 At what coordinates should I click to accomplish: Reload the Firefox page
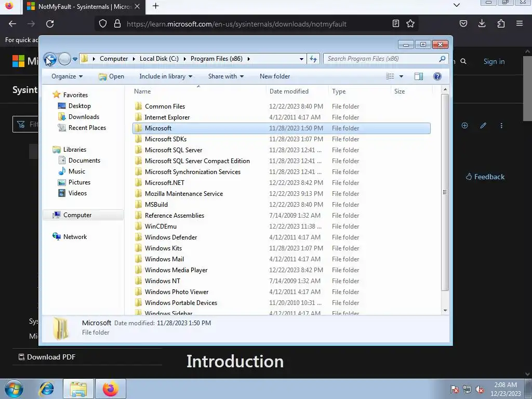(50, 24)
